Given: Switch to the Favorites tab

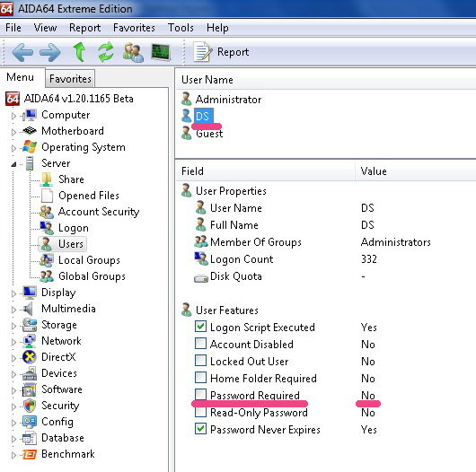Looking at the screenshot, I should [70, 79].
